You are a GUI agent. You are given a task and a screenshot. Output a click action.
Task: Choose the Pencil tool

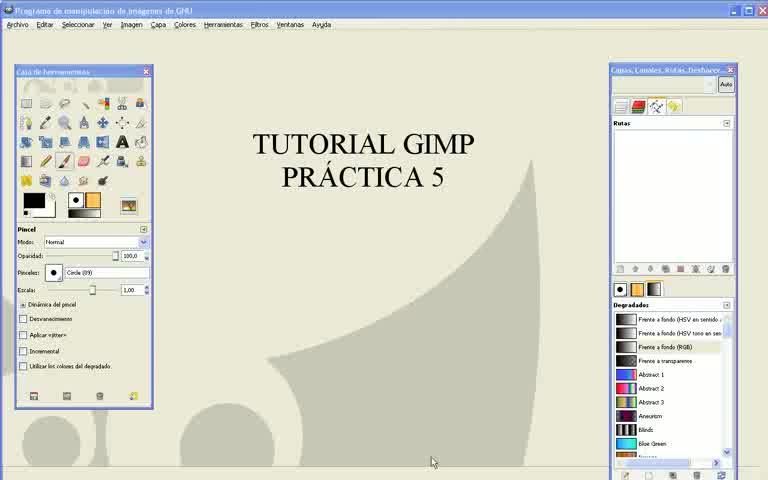click(45, 161)
